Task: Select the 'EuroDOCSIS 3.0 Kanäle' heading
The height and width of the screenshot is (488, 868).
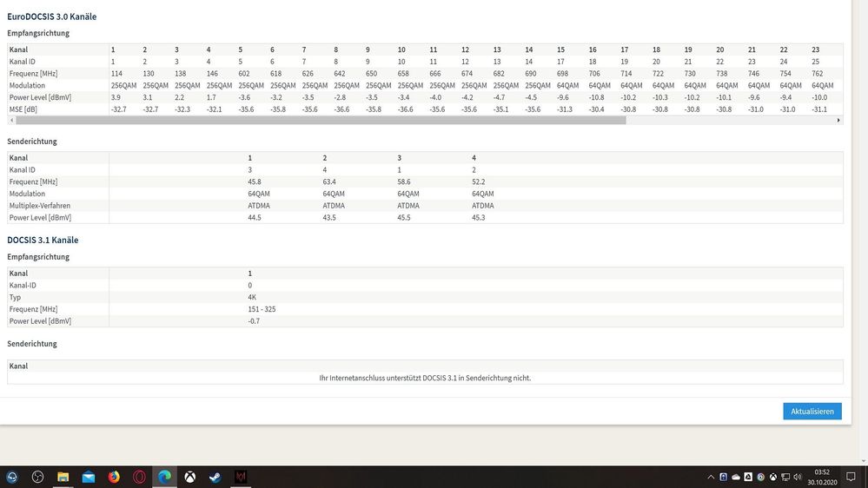Action: tap(52, 16)
